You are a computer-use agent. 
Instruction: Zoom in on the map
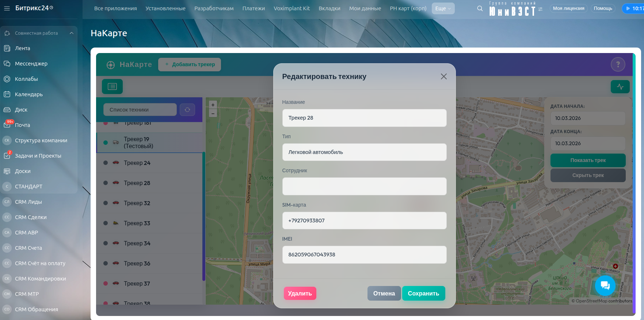[x=213, y=105]
